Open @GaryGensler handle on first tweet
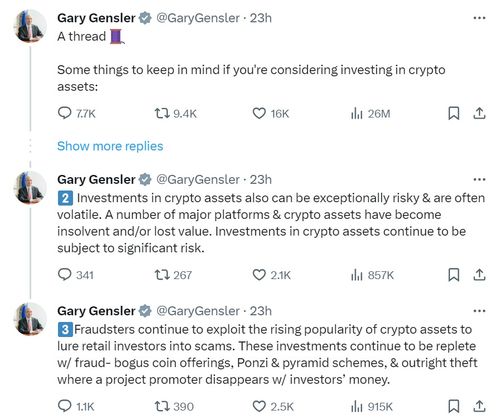The image size is (499, 420). tap(198, 18)
